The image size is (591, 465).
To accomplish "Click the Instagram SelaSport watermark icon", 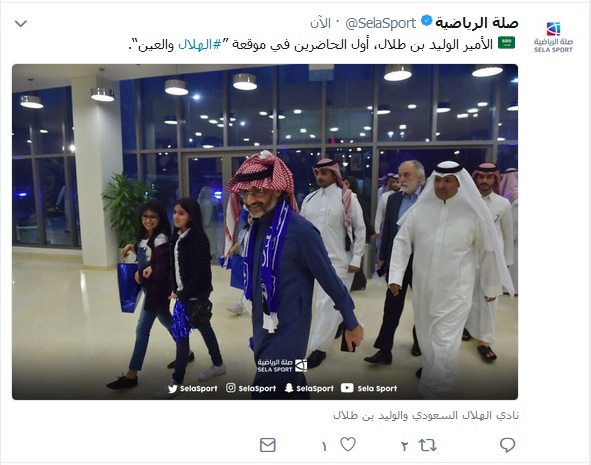I will pos(231,387).
